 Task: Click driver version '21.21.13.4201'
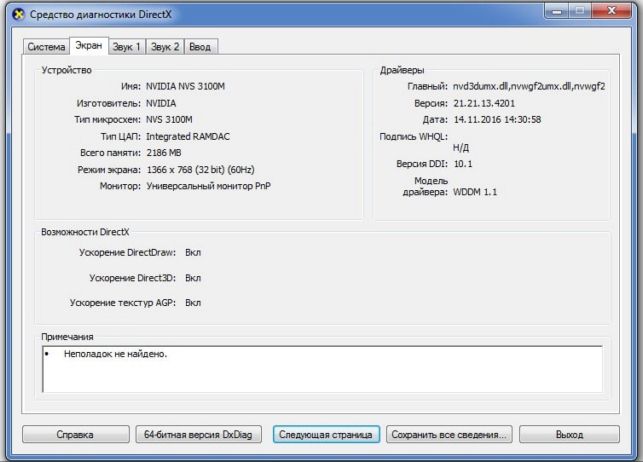[484, 103]
